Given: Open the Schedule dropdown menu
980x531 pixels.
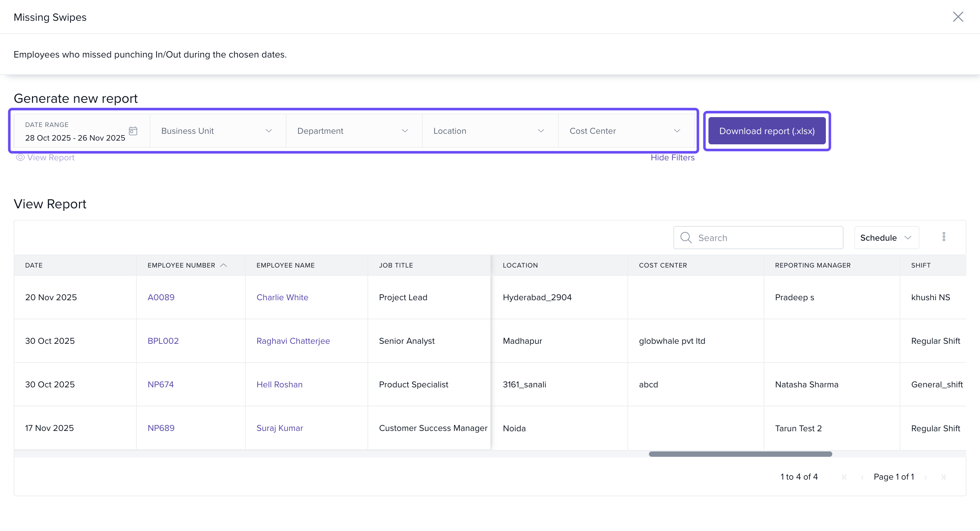Looking at the screenshot, I should click(x=886, y=238).
